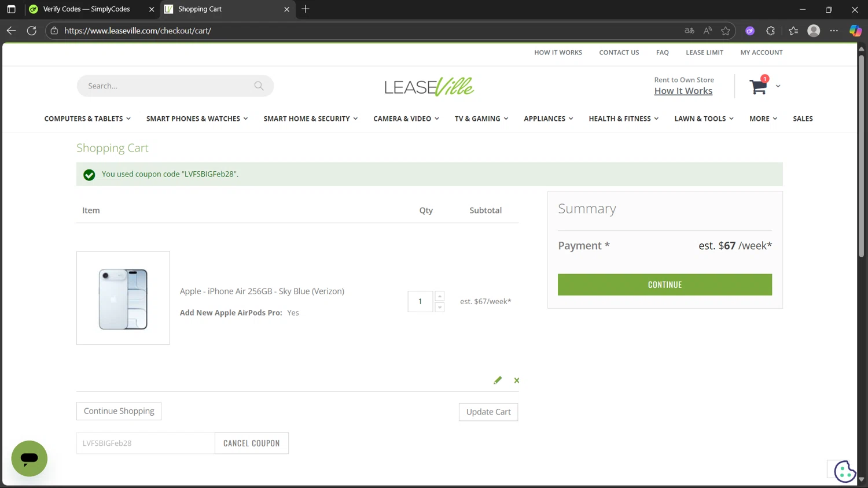
Task: Edit cart item with pencil icon
Action: click(497, 380)
